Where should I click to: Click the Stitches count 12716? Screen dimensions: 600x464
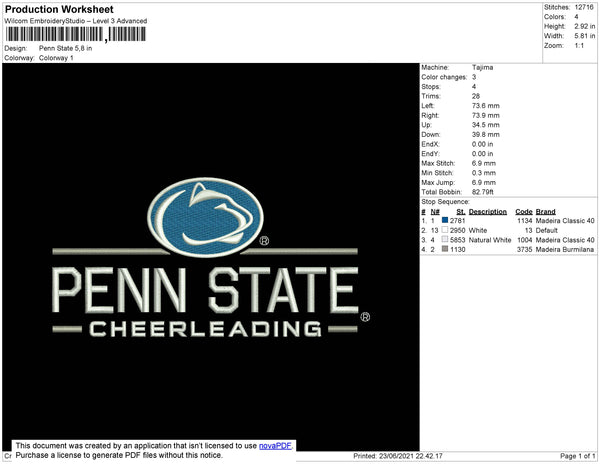[x=584, y=7]
